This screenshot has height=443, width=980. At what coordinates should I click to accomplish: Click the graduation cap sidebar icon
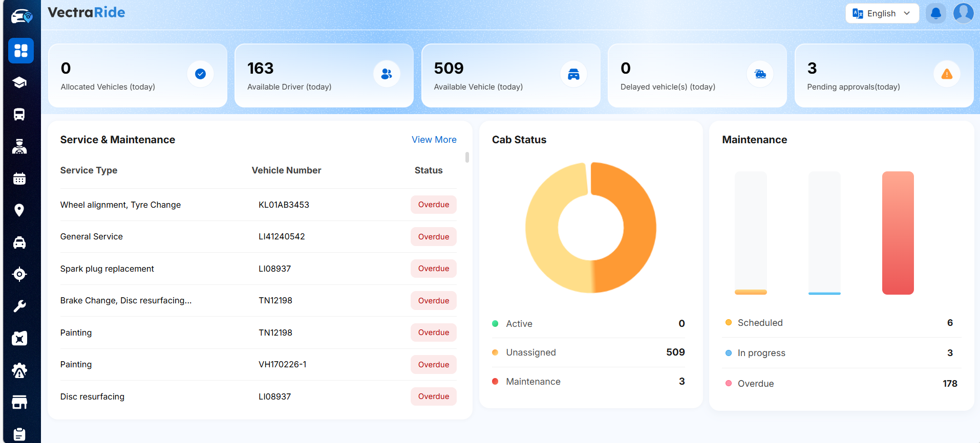tap(19, 82)
